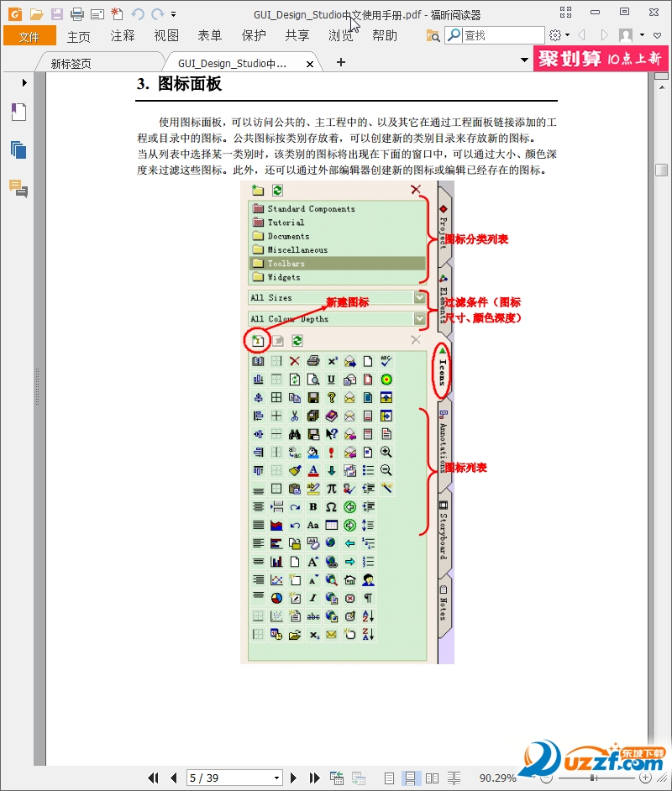Screen dimensions: 672x791
Task: Go to the next page
Action: coord(293,778)
